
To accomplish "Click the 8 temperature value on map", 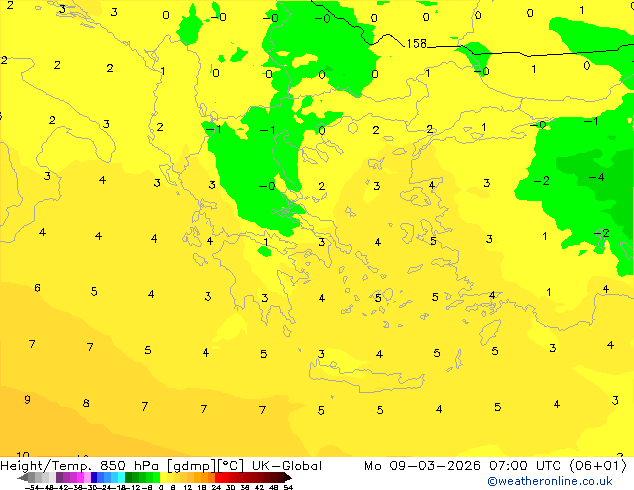I will tap(86, 403).
